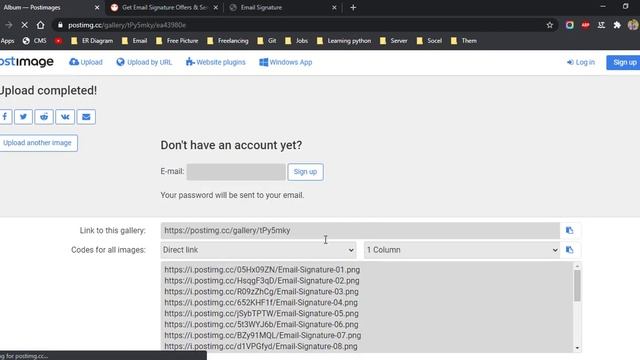Click the Postimage logo
The image size is (640, 360).
point(27,62)
